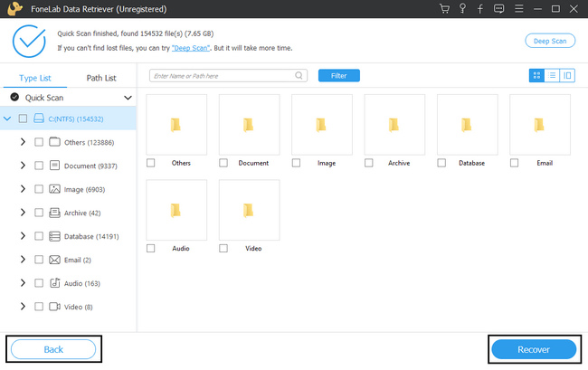This screenshot has height=370, width=588.
Task: Check the Others (123886) tree checkbox
Action: tap(39, 142)
